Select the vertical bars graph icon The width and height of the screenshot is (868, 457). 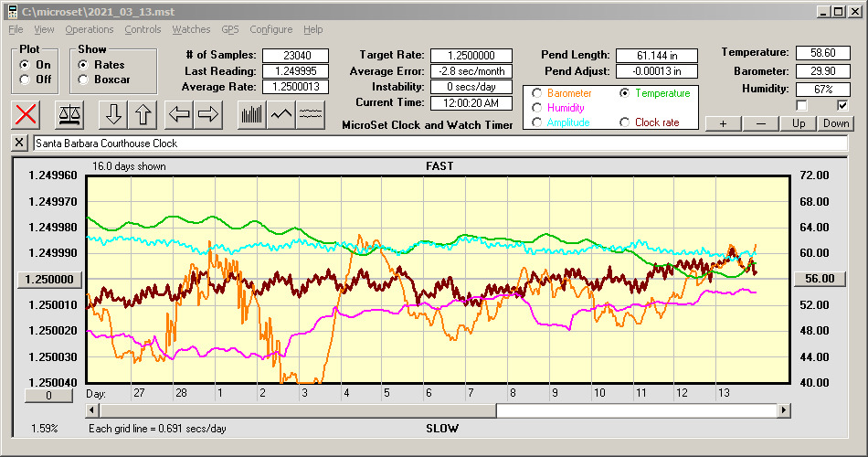pyautogui.click(x=251, y=114)
